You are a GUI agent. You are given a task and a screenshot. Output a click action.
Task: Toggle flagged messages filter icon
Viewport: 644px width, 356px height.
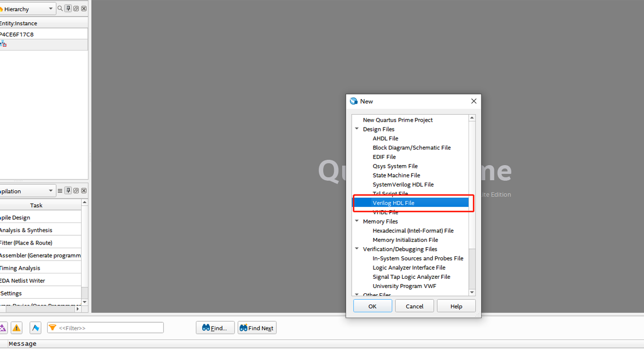[35, 328]
